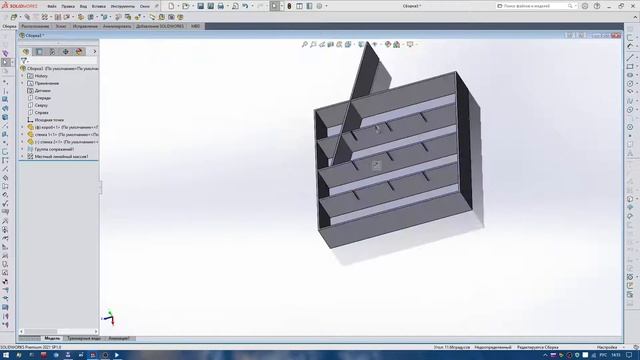Click the Настройка status bar item
The width and height of the screenshot is (640, 360).
pyautogui.click(x=607, y=347)
